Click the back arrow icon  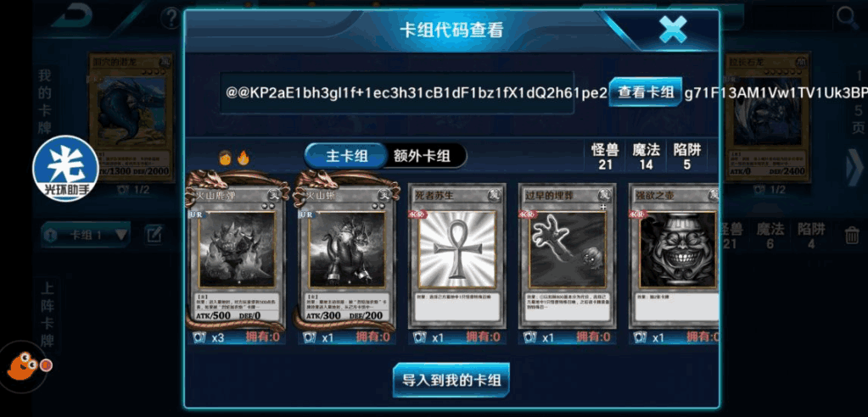pyautogui.click(x=72, y=17)
